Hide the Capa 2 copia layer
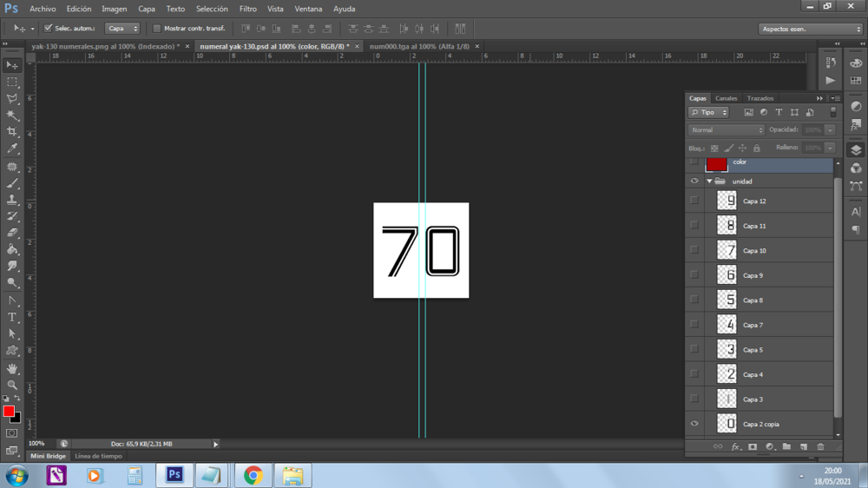The image size is (868, 488). click(694, 423)
